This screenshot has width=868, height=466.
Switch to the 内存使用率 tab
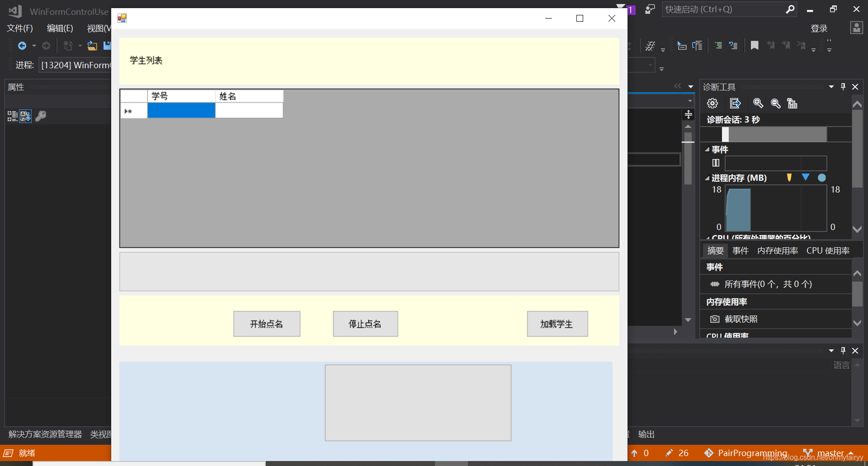pyautogui.click(x=778, y=250)
